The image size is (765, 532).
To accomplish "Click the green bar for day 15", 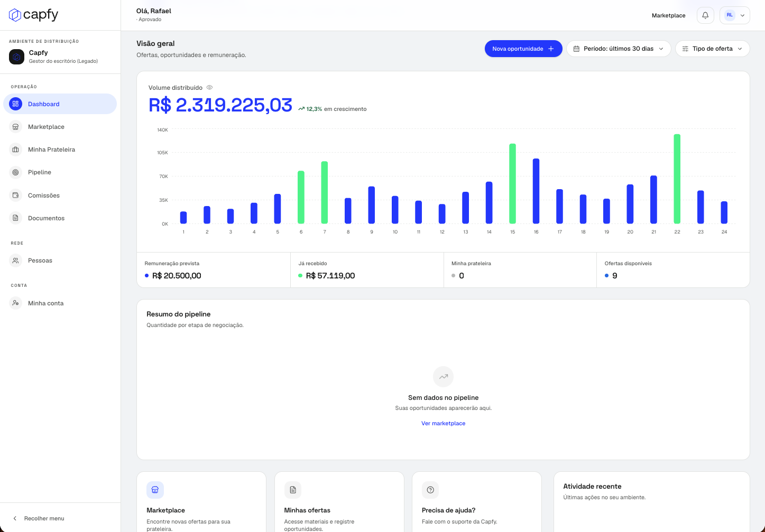I will (512, 184).
